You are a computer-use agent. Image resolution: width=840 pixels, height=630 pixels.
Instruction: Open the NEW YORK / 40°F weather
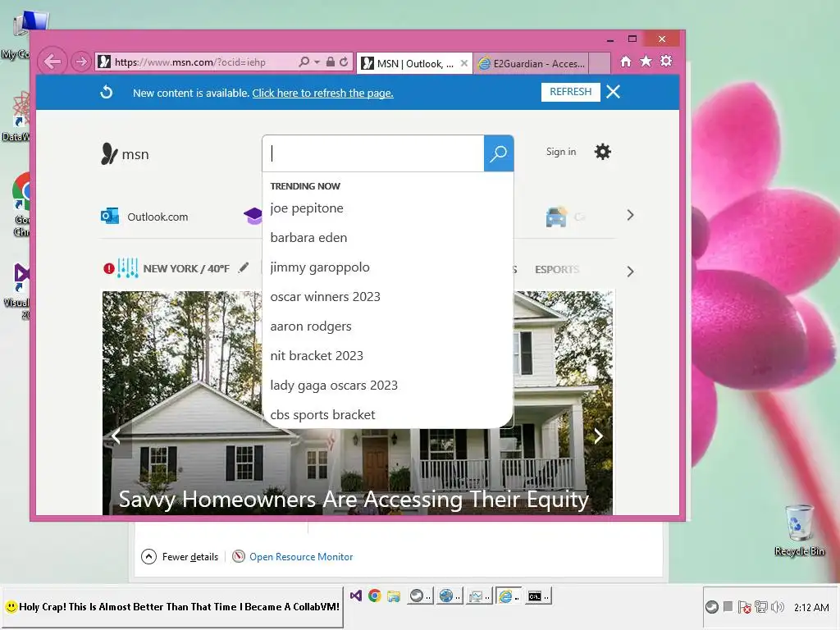point(186,268)
